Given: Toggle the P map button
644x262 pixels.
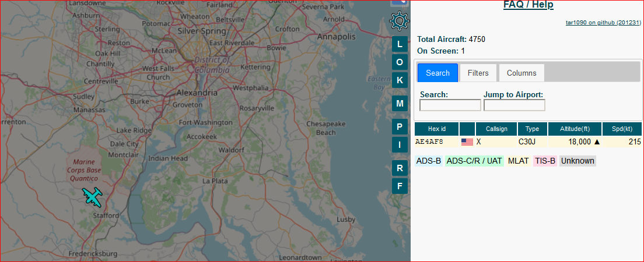Looking at the screenshot, I should pos(400,127).
